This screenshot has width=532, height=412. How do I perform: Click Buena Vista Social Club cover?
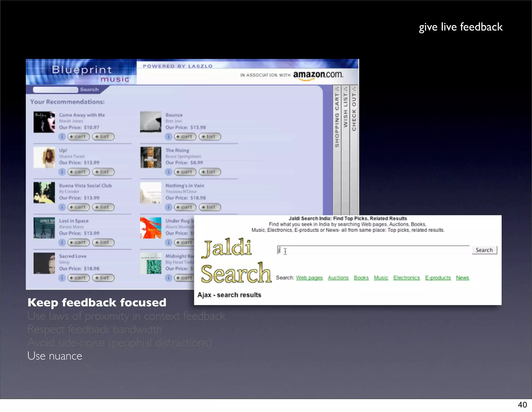tap(44, 193)
